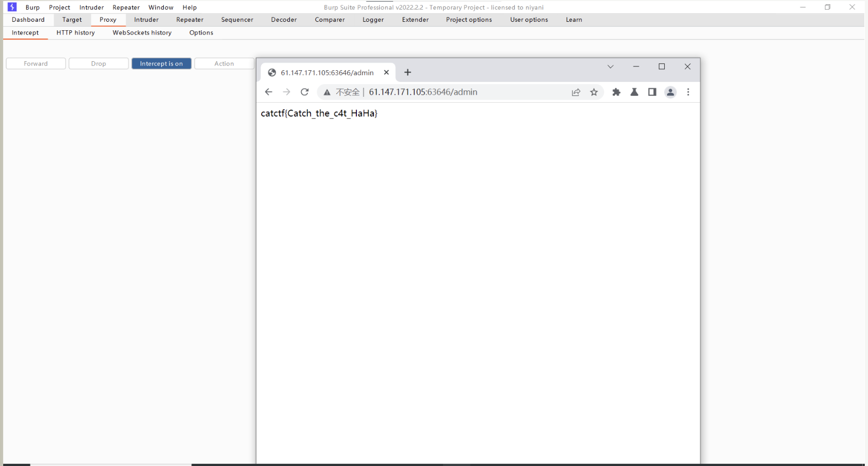This screenshot has height=466, width=868.
Task: Open the WebSockets history sub-tab
Action: pos(142,32)
